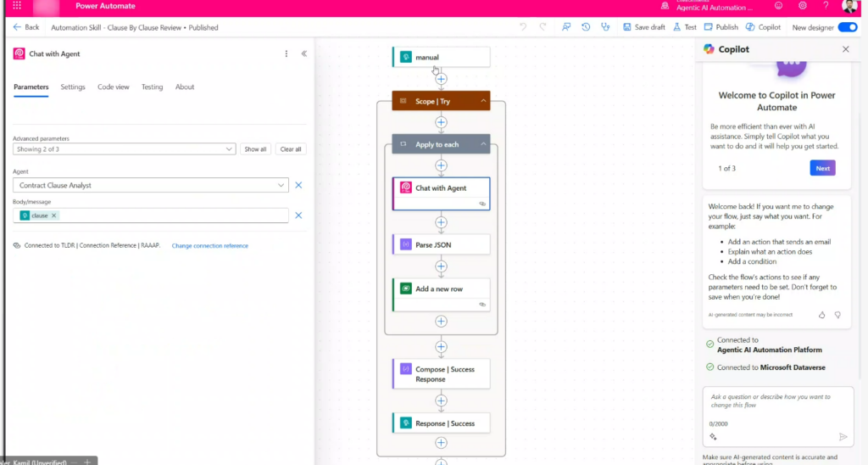The height and width of the screenshot is (465, 868).
Task: Close the Copilot panel
Action: click(x=845, y=49)
